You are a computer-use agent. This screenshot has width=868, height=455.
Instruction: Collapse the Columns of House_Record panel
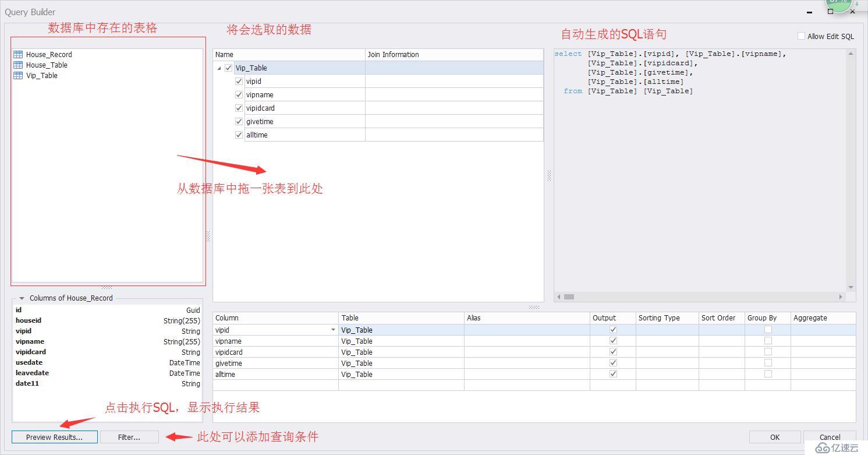coord(22,298)
